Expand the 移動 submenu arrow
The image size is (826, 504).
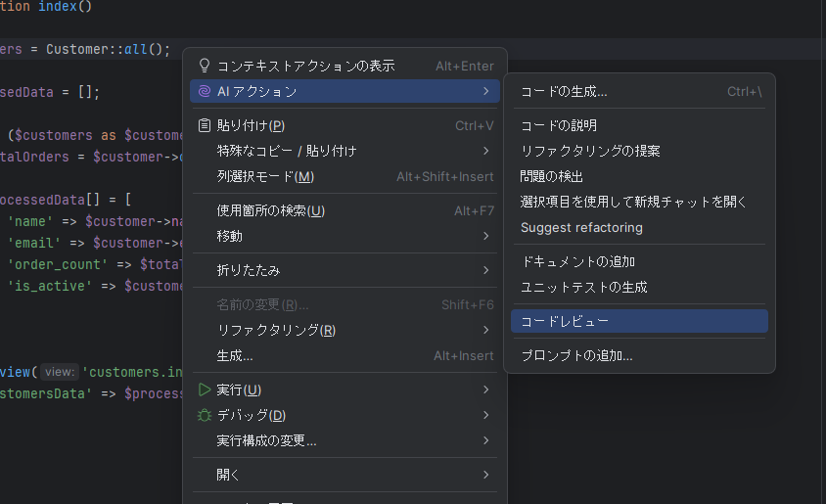coord(486,236)
